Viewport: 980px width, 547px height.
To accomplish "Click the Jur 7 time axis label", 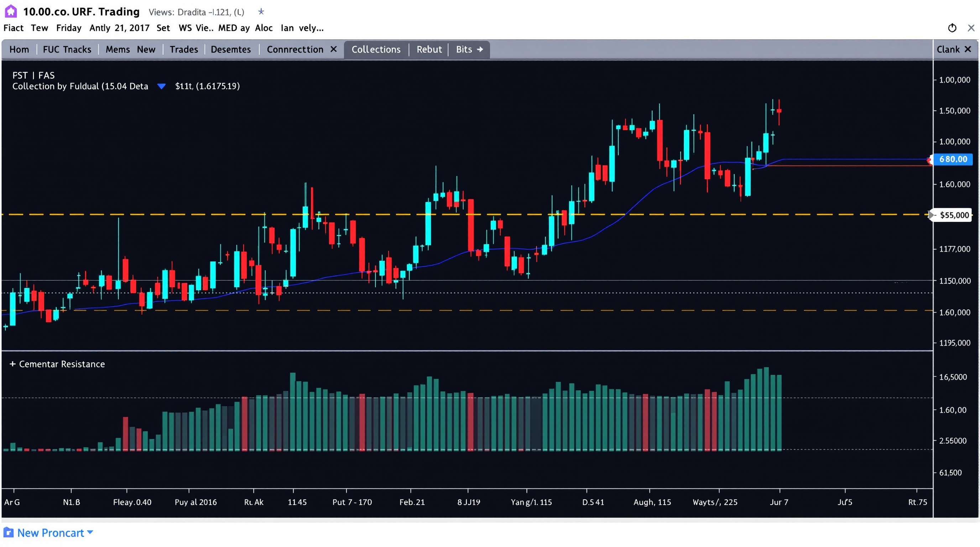I will [x=779, y=502].
